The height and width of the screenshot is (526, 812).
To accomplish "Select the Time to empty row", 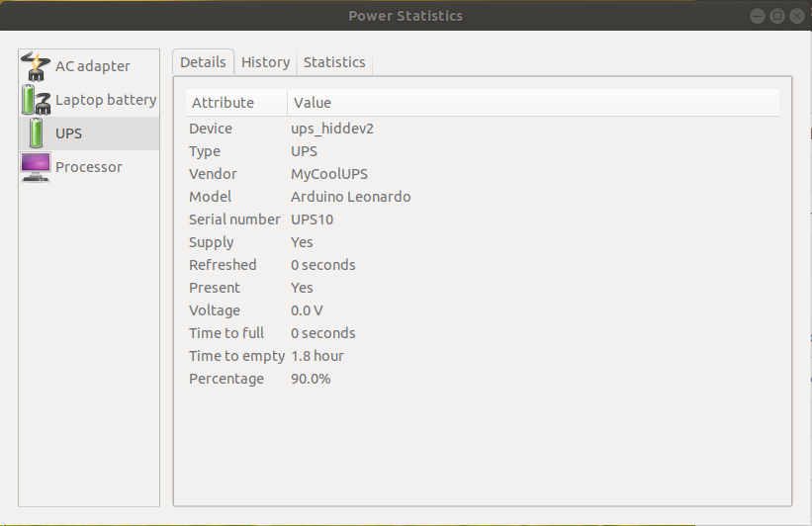I will 316,356.
